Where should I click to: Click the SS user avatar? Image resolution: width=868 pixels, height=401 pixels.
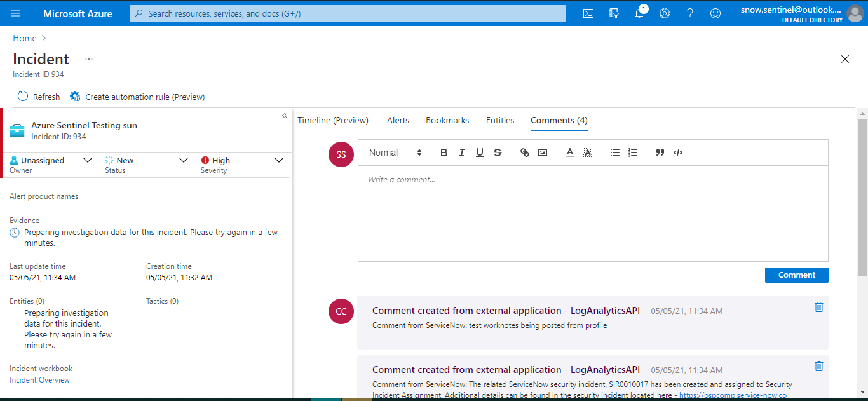[x=341, y=154]
